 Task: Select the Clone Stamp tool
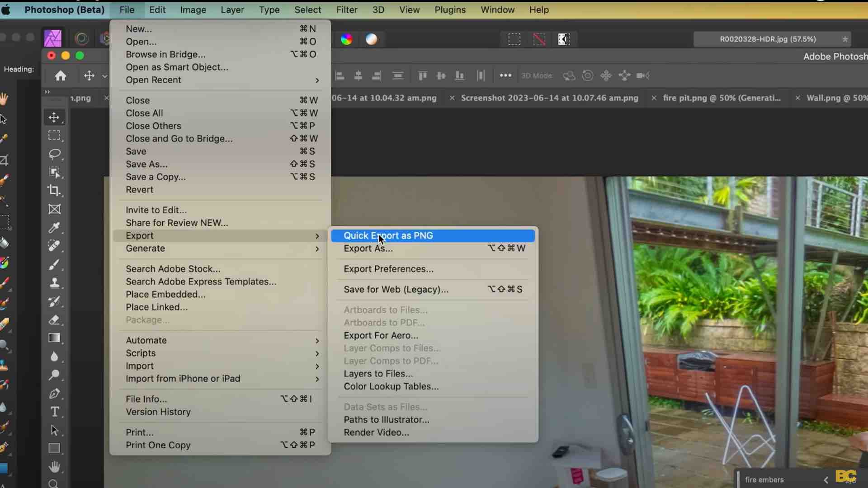pos(54,283)
